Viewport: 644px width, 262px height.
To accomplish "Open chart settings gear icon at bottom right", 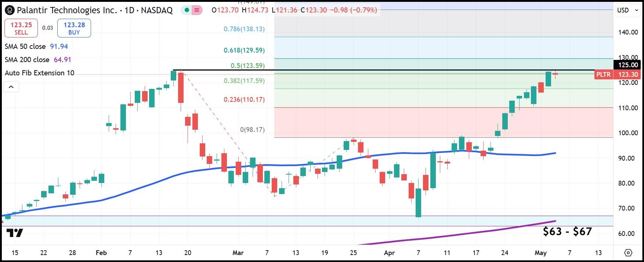I will click(628, 253).
